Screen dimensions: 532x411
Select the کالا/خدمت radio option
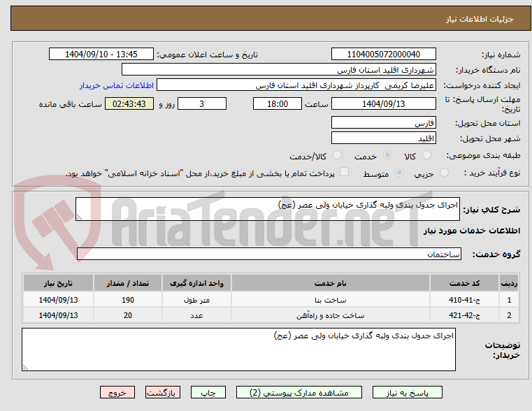337,155
